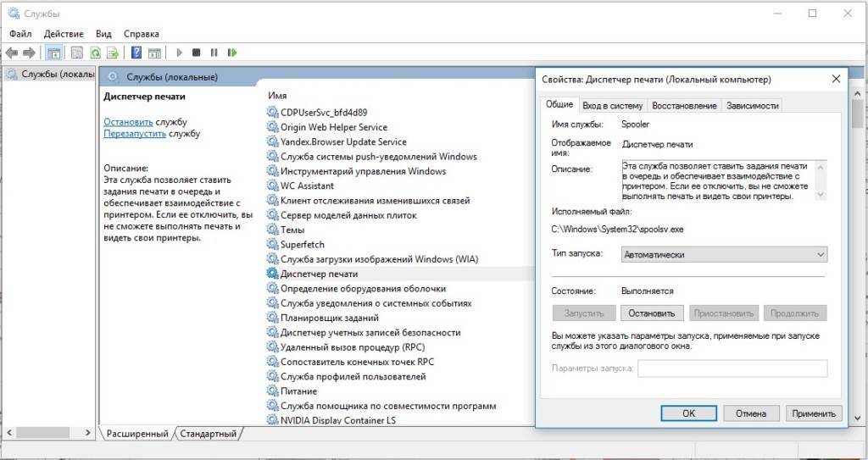Screen dimensions: 868x460
Task: Click the Export list toolbar icon
Action: (114, 53)
